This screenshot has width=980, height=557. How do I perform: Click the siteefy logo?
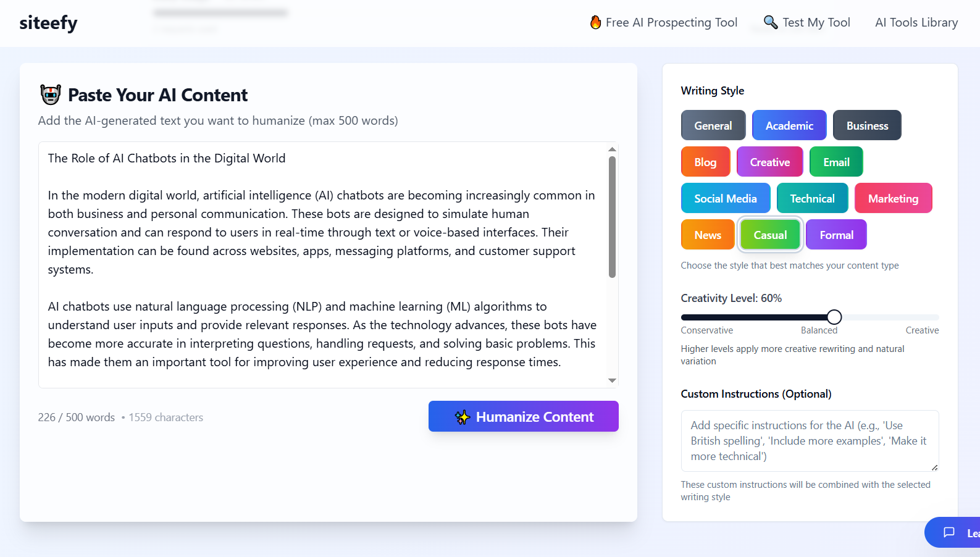(48, 23)
